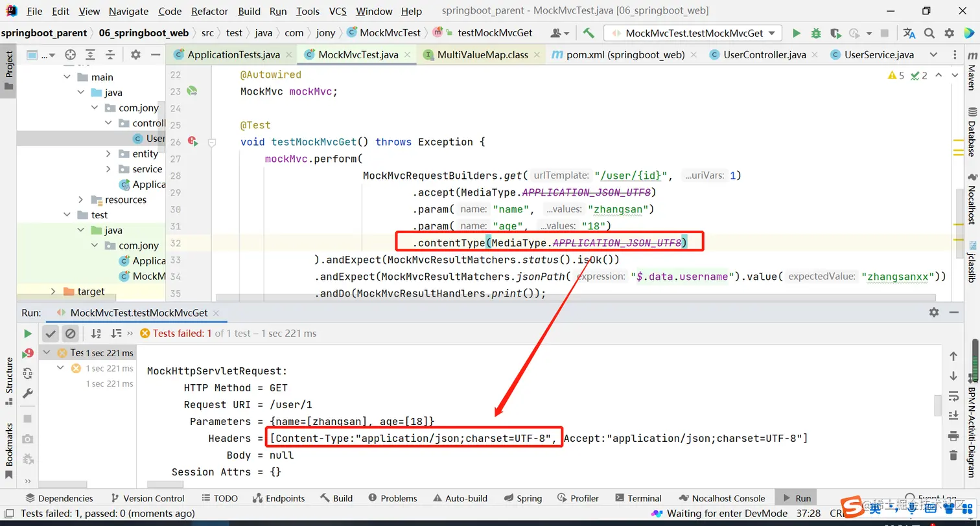Click locate-in-tree target icon in Project panel
980x526 pixels.
71,55
